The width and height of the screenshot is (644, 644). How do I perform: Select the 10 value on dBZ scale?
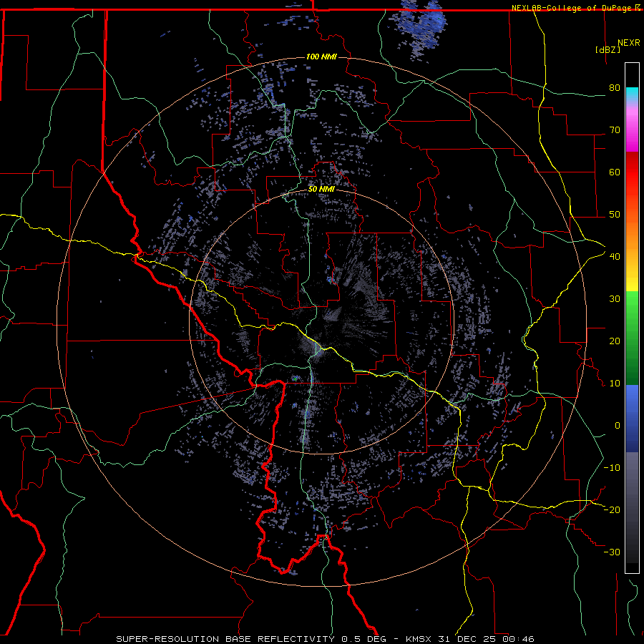615,384
